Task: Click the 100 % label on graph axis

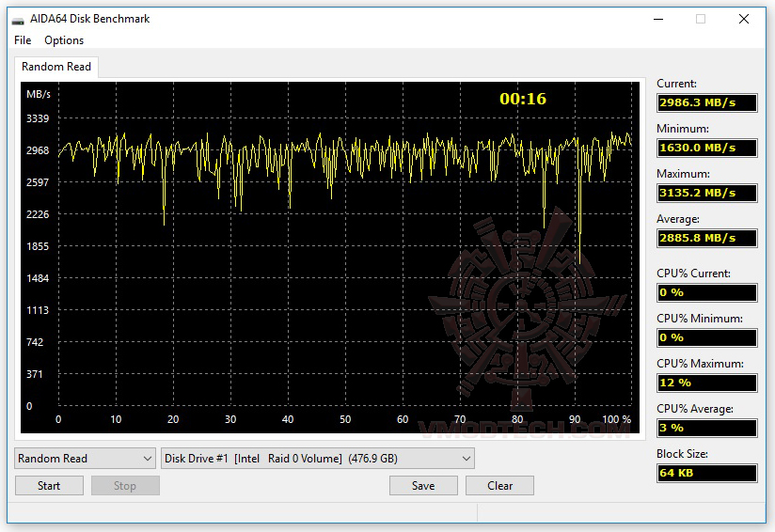Action: tap(616, 419)
